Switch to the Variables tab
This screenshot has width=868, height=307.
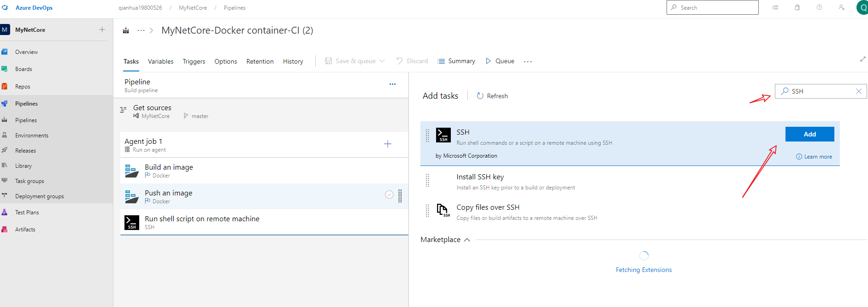pyautogui.click(x=160, y=61)
